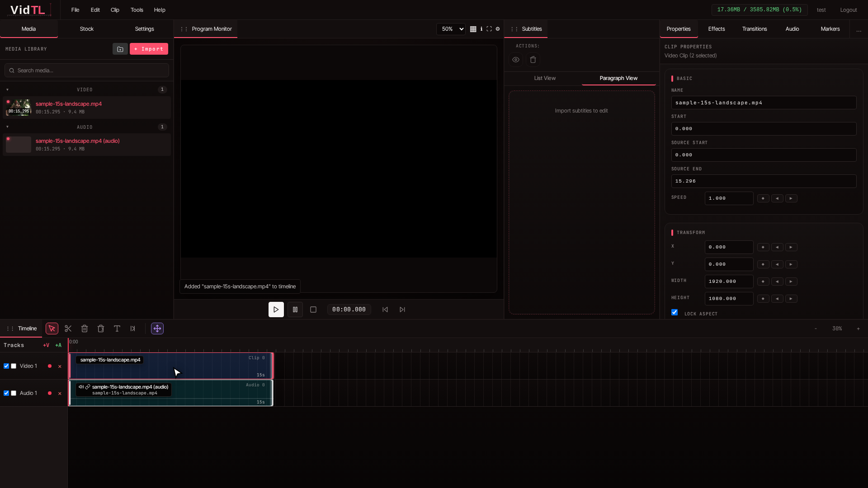Click the Search media input field

coord(87,70)
